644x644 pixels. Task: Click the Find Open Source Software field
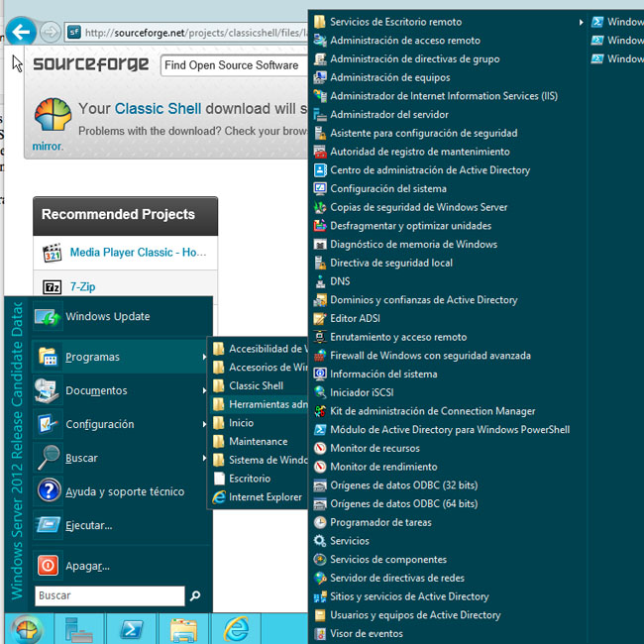tap(232, 65)
